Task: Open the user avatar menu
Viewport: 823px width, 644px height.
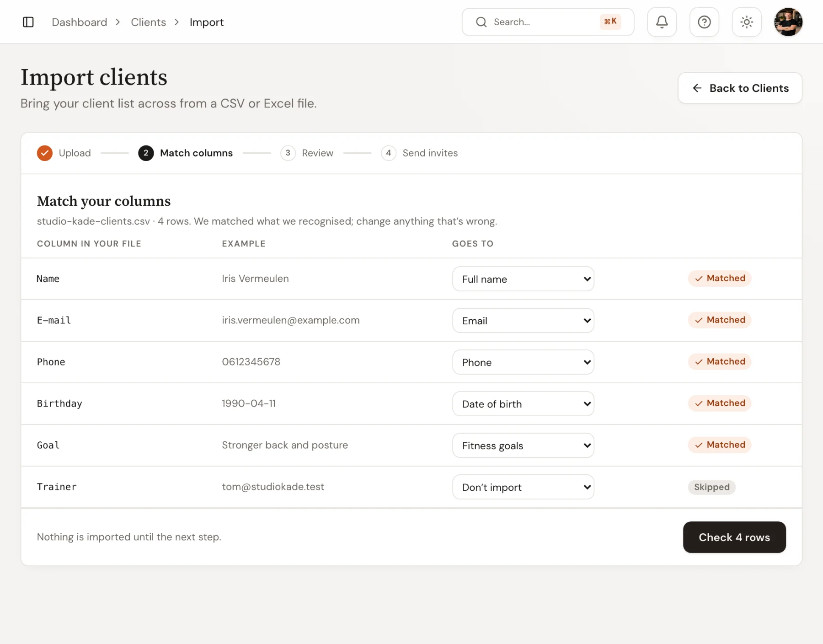Action: point(788,22)
